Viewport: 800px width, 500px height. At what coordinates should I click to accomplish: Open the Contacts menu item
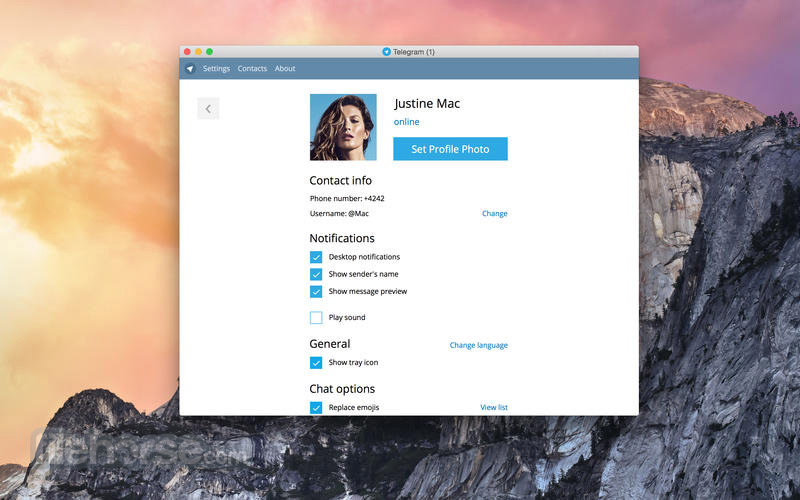click(x=252, y=68)
